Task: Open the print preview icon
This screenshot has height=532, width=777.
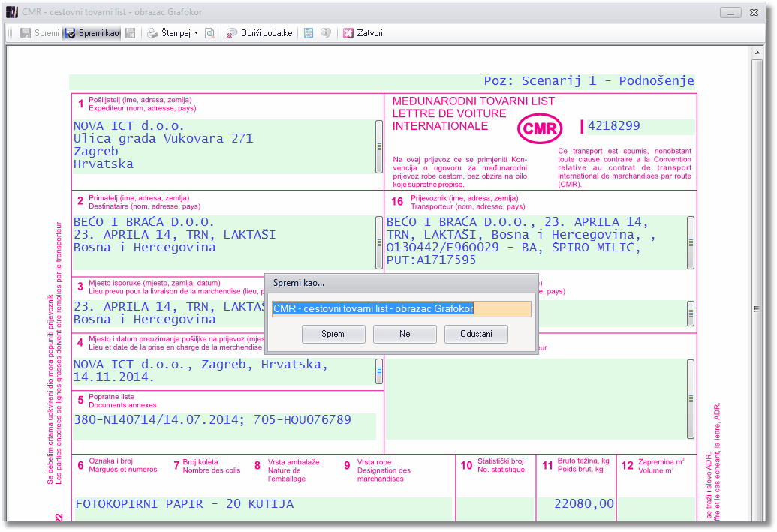Action: [x=209, y=33]
